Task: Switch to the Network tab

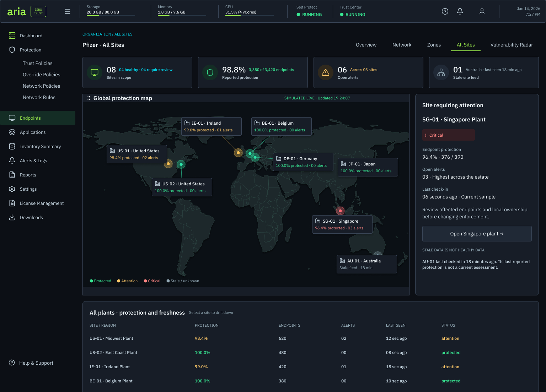Action: 402,45
